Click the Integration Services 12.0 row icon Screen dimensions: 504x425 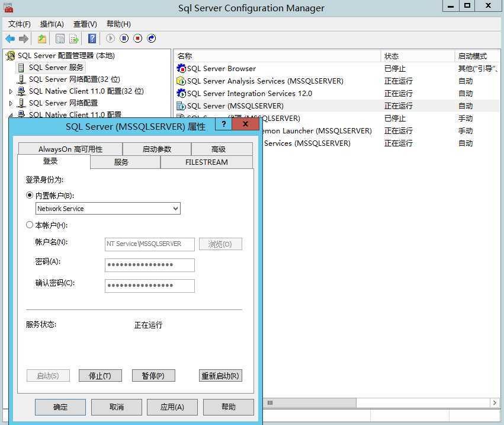[181, 93]
